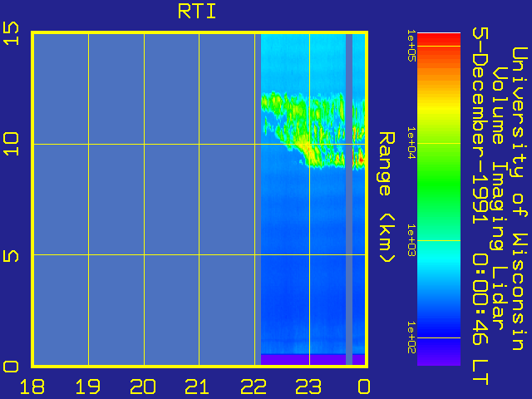Click the 5 km range axis label
Viewport: 532px width, 399px height.
tap(11, 254)
